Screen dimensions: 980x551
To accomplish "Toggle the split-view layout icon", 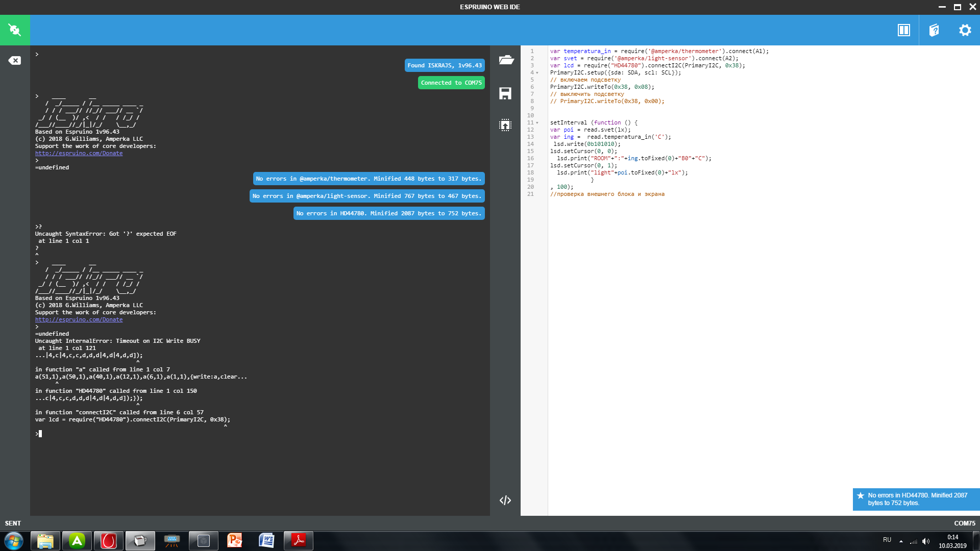I will (x=903, y=30).
